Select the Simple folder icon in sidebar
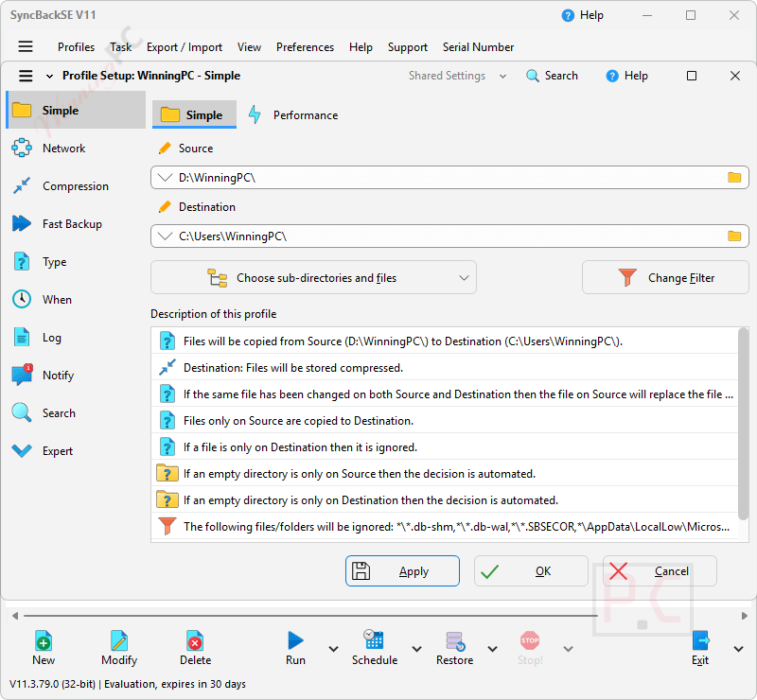Screen dimensions: 757x700 click(22, 110)
